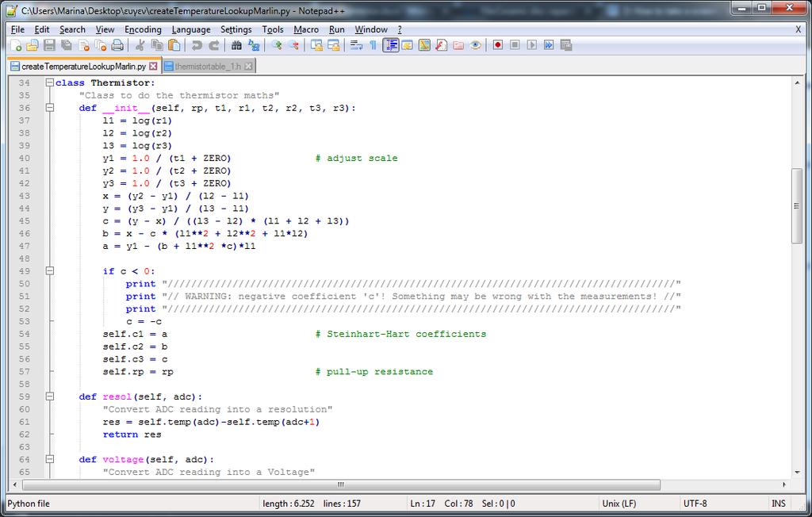Click the Save All toolbar icon

coord(67,45)
